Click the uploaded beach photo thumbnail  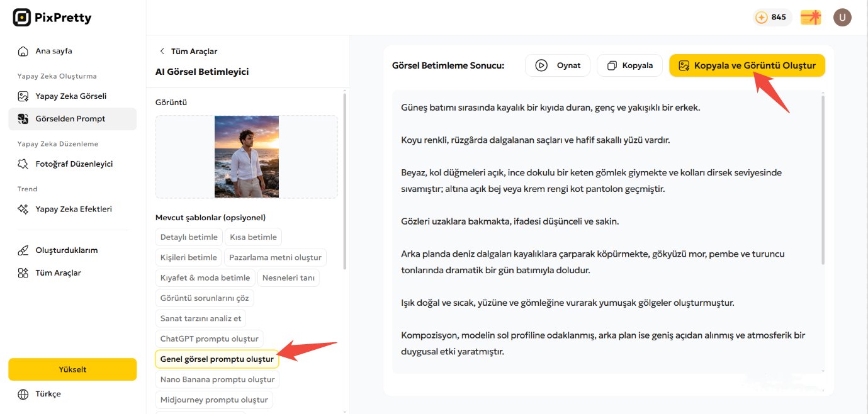(x=246, y=156)
